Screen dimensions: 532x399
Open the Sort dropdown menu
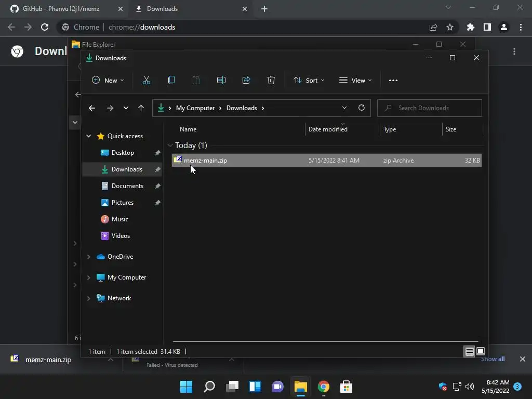click(x=309, y=81)
